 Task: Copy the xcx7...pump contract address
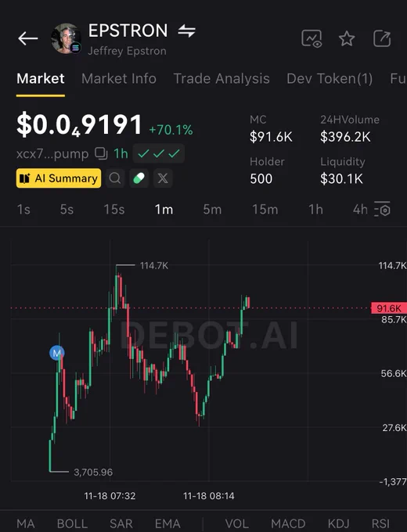coord(101,153)
